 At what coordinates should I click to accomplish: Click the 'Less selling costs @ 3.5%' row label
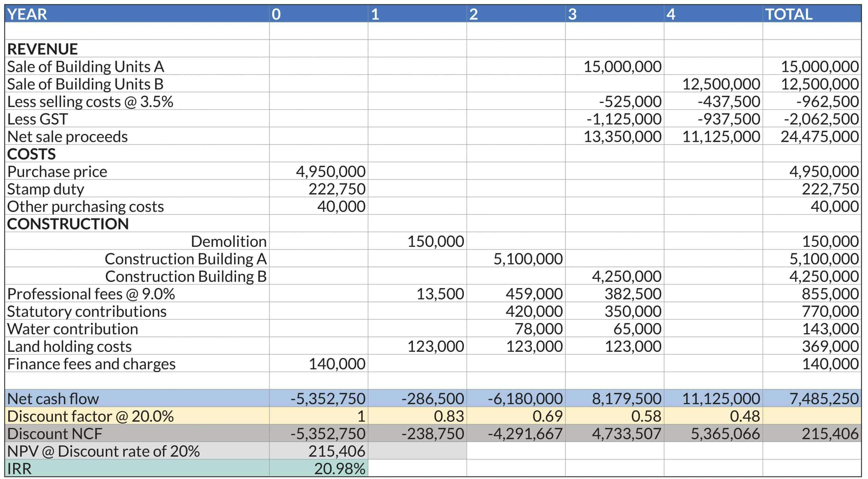click(x=90, y=102)
